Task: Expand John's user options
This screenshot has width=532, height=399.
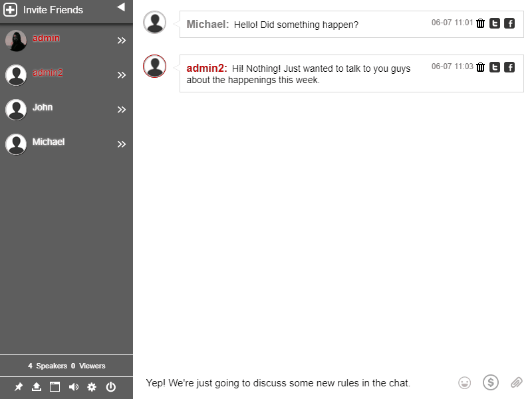Action: click(x=122, y=109)
